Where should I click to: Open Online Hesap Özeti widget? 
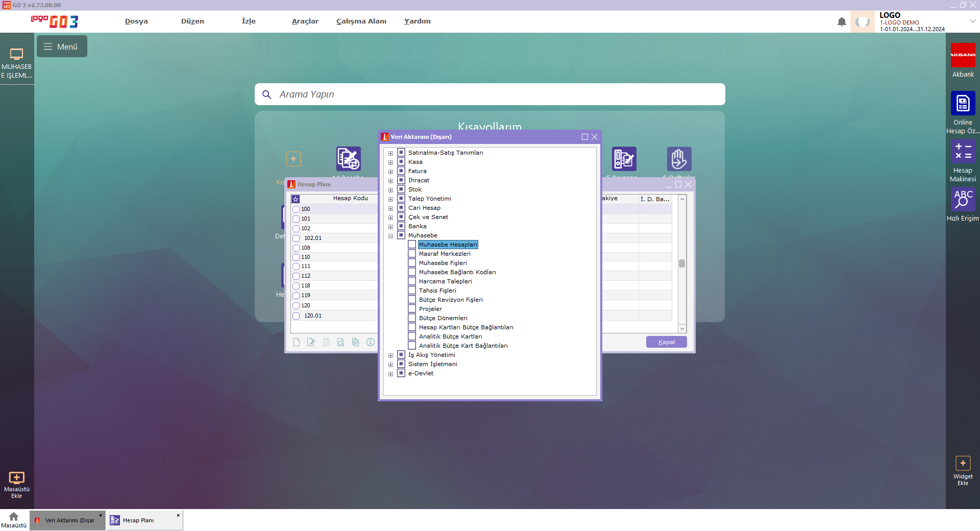(963, 104)
